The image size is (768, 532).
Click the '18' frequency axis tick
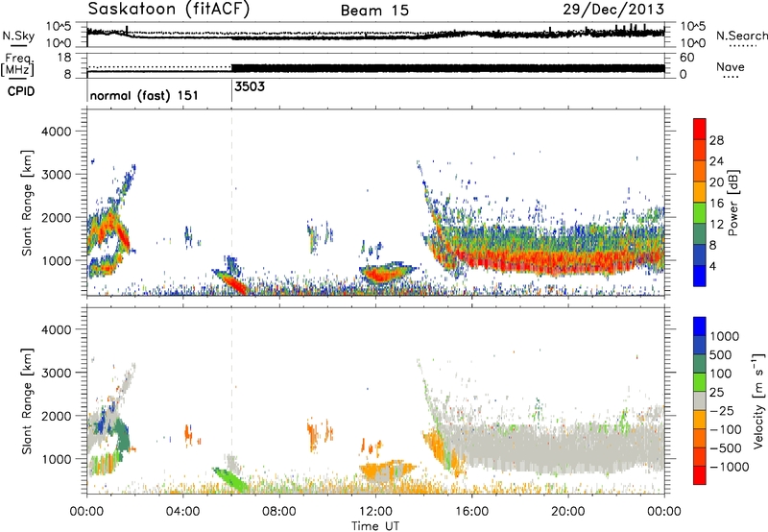click(64, 58)
